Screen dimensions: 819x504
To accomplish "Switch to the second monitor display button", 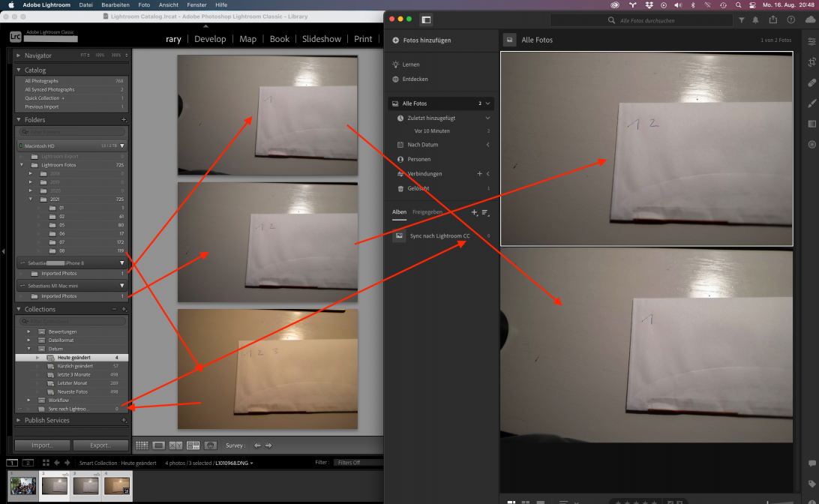I will [28, 463].
